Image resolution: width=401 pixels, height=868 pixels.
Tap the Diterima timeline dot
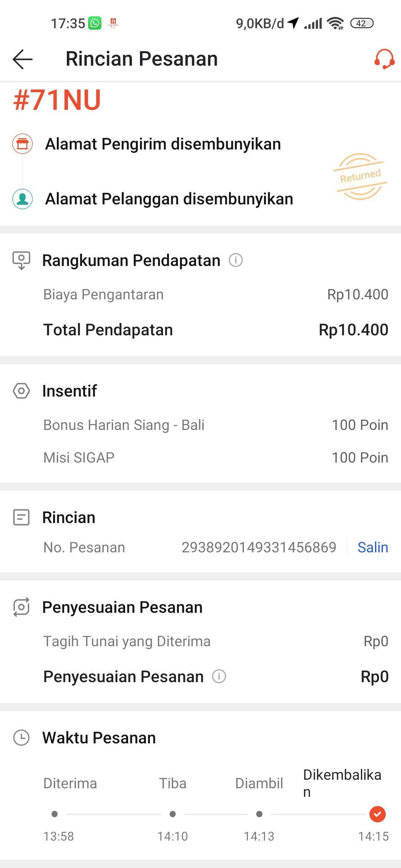pyautogui.click(x=55, y=814)
